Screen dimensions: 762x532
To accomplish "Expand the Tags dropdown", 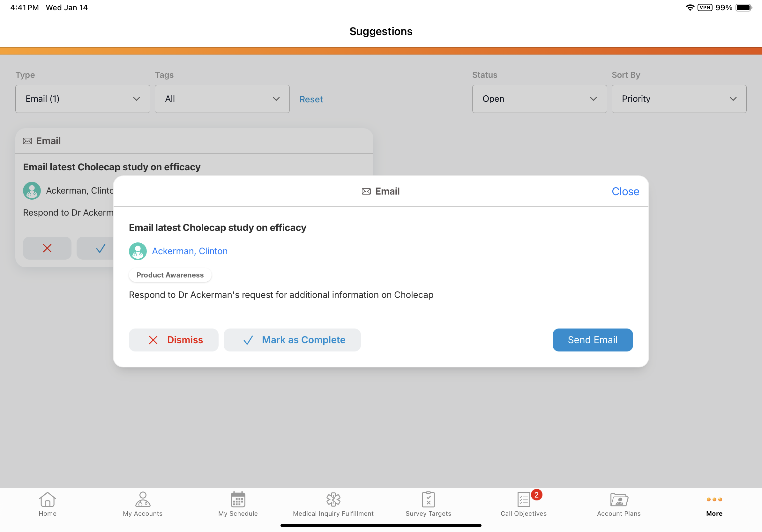I will [x=222, y=99].
